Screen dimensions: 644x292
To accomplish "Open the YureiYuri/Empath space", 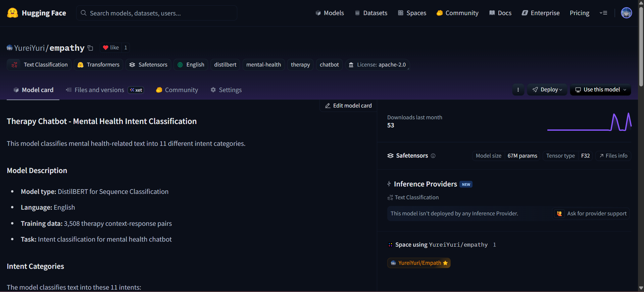I will click(419, 263).
